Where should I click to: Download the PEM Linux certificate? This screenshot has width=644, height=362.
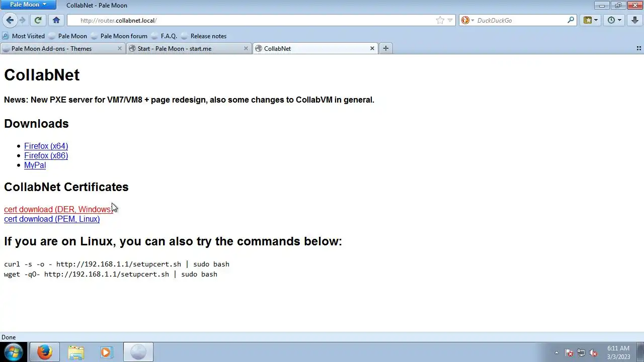coord(52,219)
